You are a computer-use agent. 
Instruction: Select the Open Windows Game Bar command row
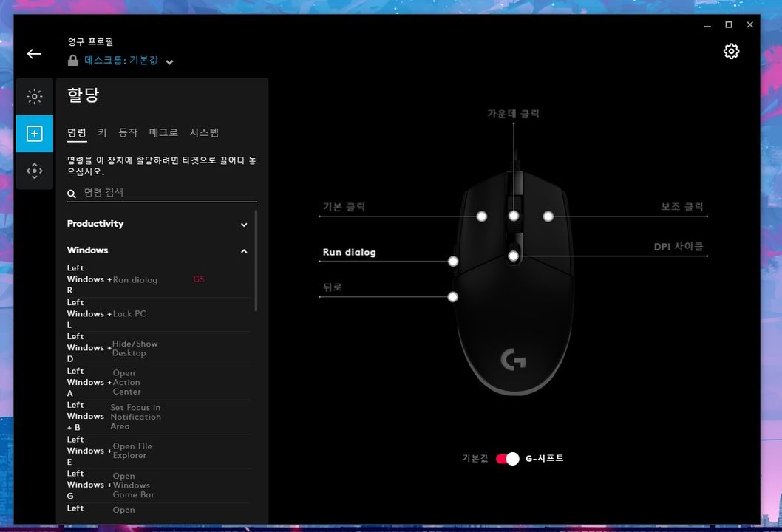pos(159,485)
